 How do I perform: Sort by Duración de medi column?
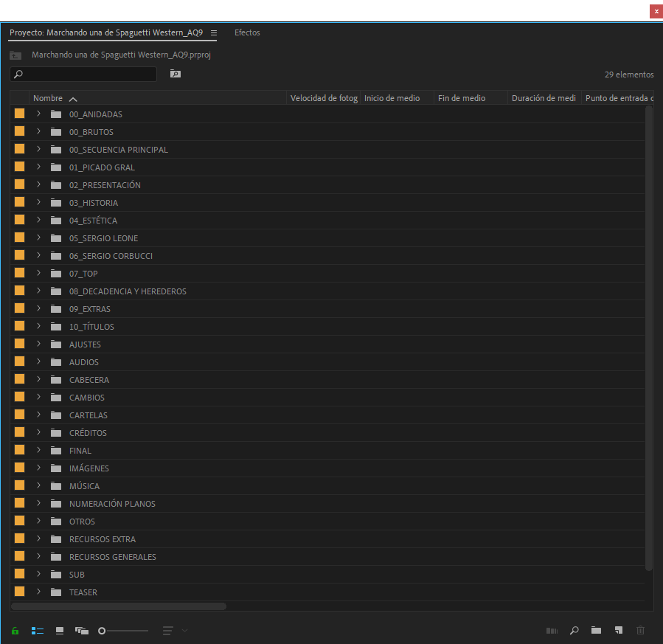coord(544,98)
